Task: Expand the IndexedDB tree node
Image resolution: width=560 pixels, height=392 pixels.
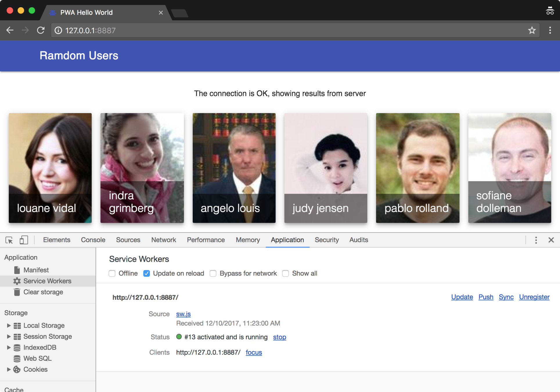Action: pos(8,348)
